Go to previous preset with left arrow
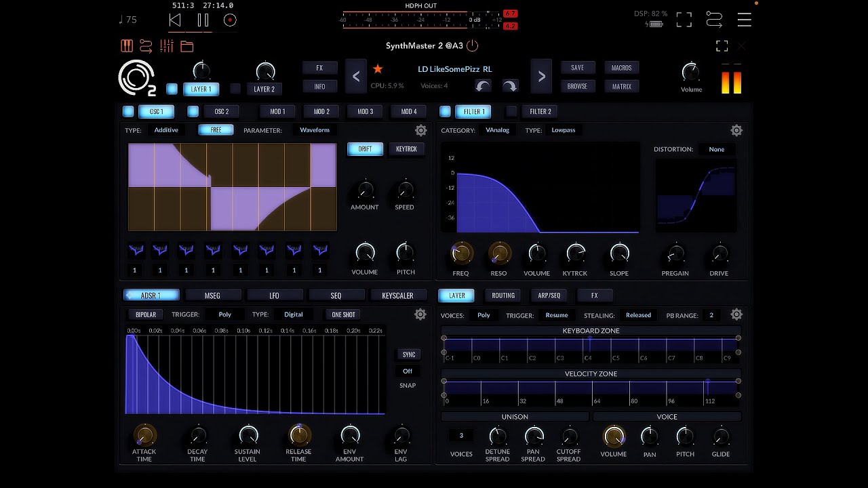The height and width of the screenshot is (488, 868). 356,77
